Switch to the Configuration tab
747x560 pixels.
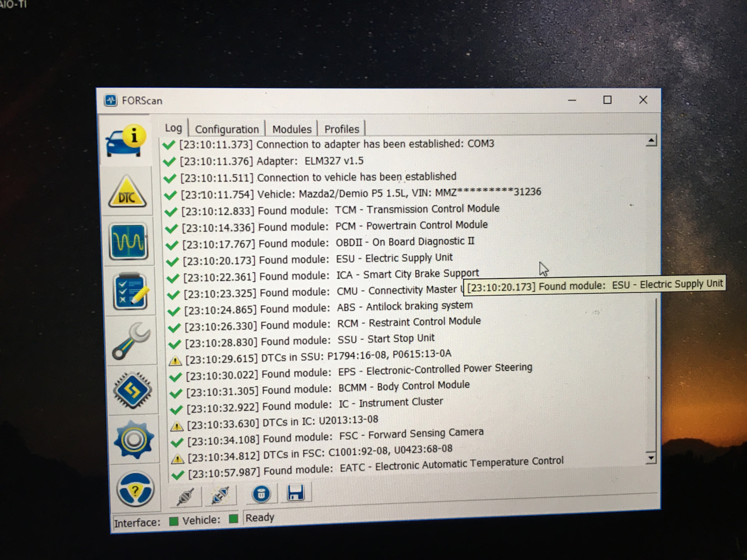point(227,129)
